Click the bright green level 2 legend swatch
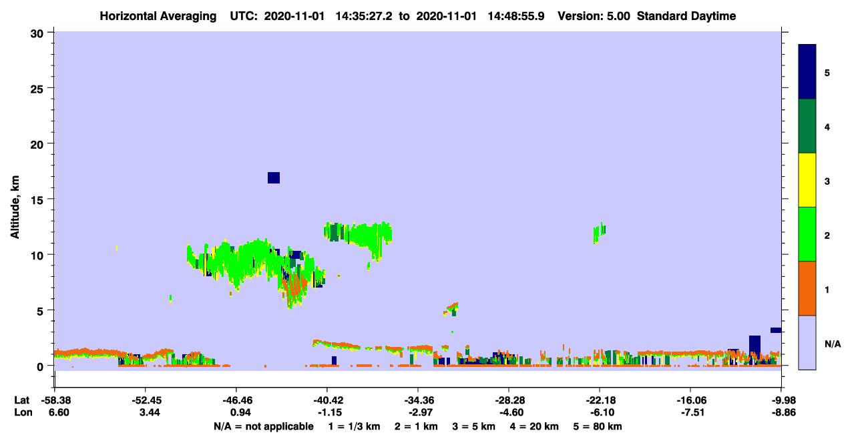 [x=807, y=234]
